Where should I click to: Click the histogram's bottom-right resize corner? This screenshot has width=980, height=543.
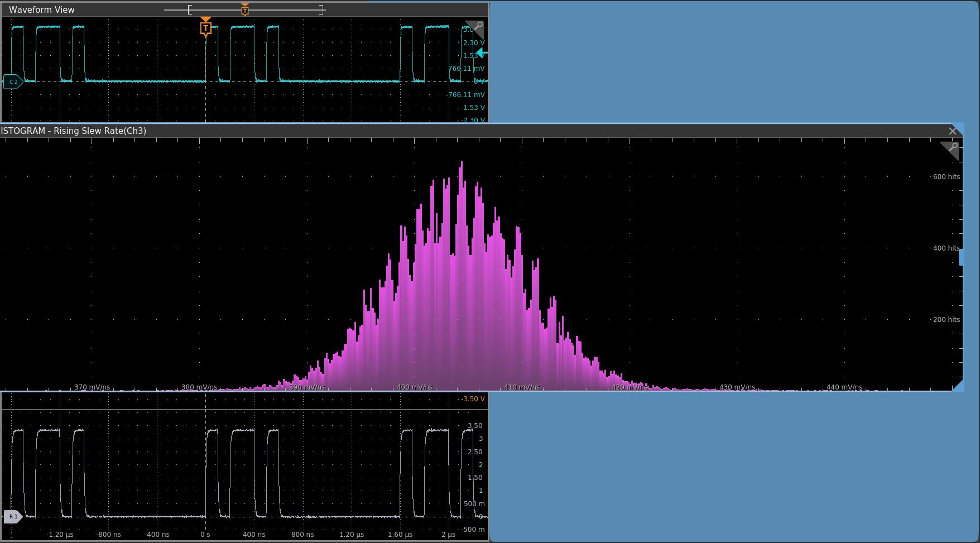pos(958,386)
